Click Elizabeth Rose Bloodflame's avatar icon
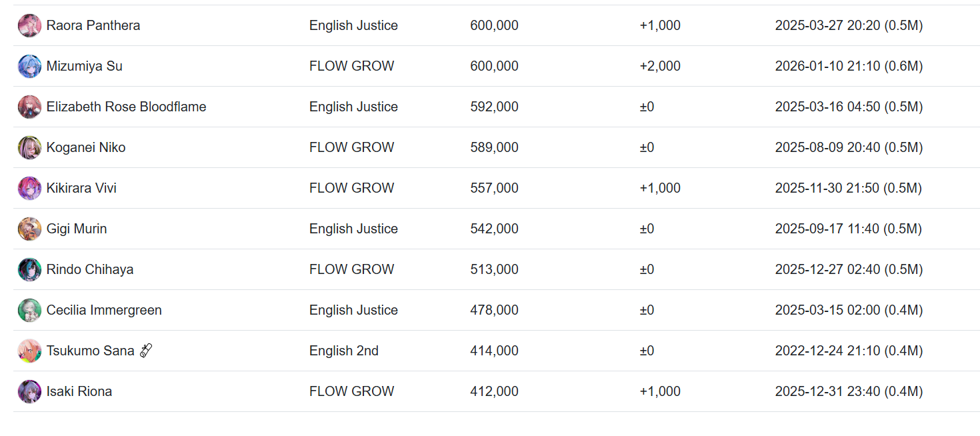 pos(29,107)
